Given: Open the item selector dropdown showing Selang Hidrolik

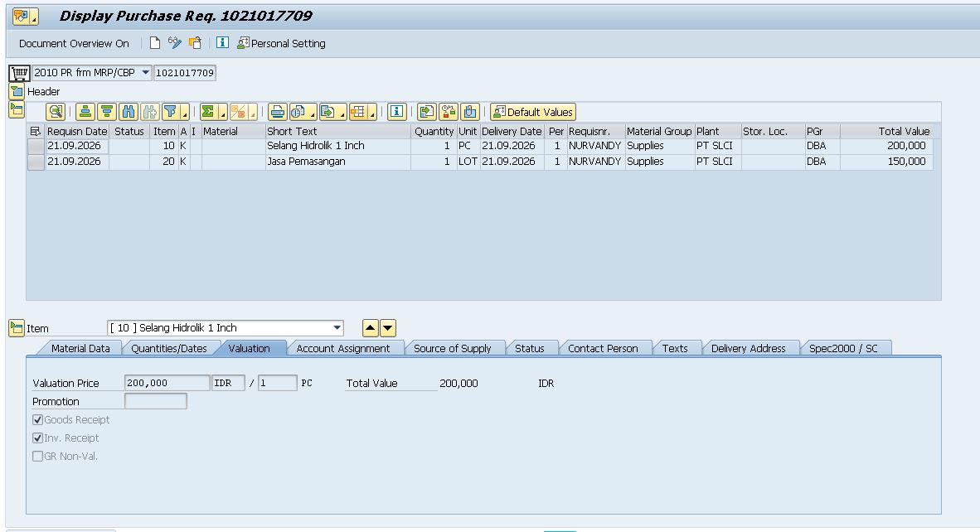Looking at the screenshot, I should tap(337, 327).
